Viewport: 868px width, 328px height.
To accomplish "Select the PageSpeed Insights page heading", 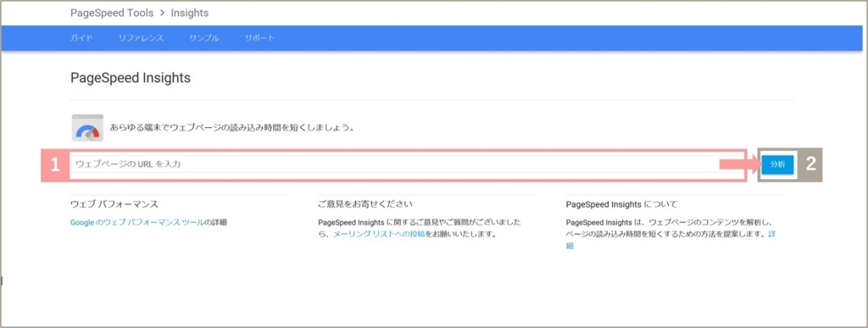I will click(x=131, y=78).
